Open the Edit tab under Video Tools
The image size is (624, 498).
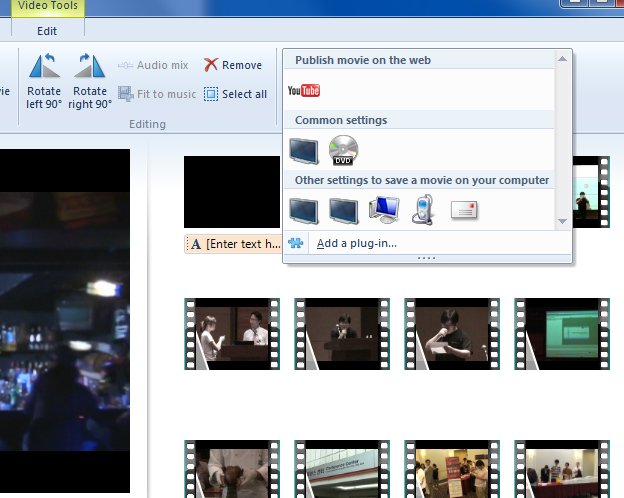pyautogui.click(x=47, y=31)
